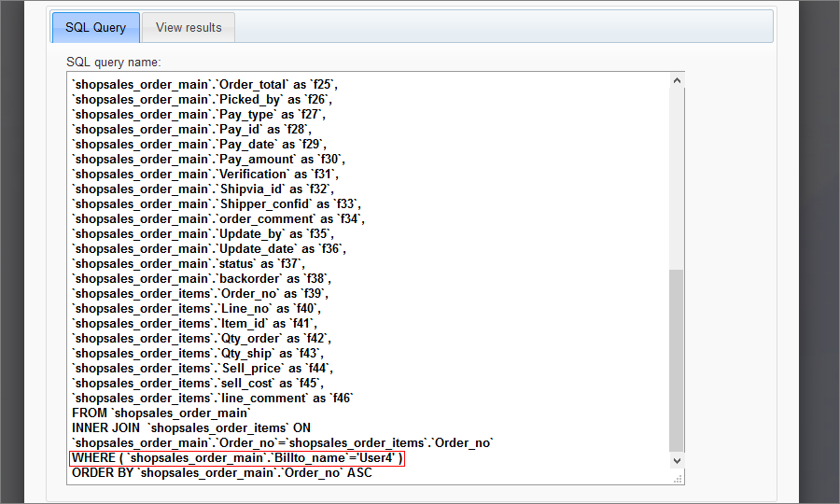Open the View results tab
Viewport: 840px width, 504px height.
click(189, 27)
